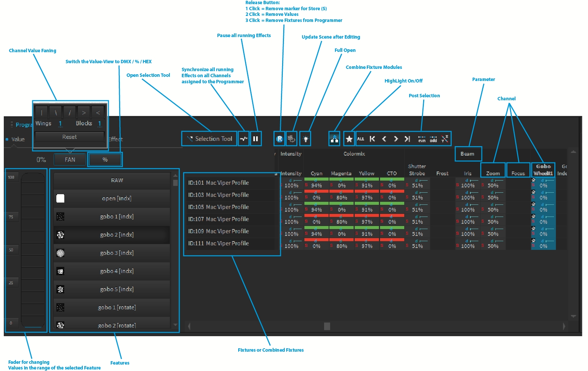
Task: Click the Combine Fixture Modules icon
Action: point(334,139)
